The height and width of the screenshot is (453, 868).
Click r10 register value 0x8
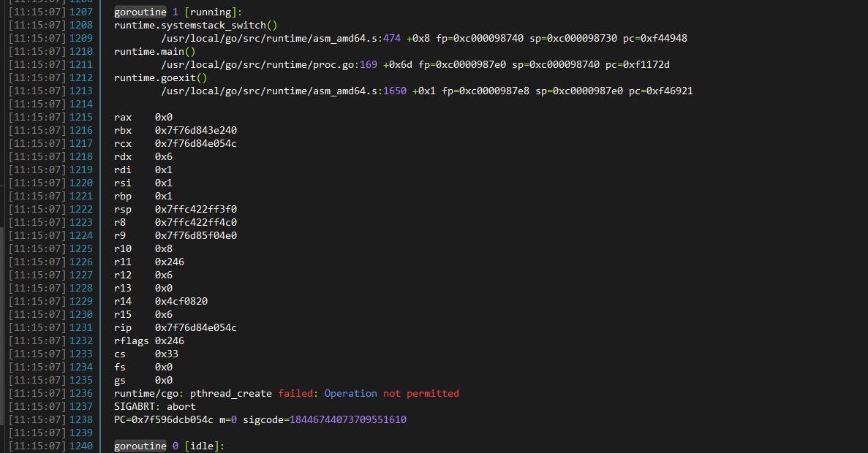click(164, 249)
